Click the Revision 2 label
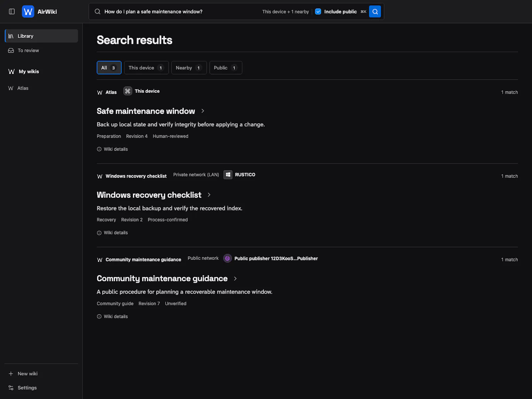The height and width of the screenshot is (399, 532). click(x=132, y=220)
